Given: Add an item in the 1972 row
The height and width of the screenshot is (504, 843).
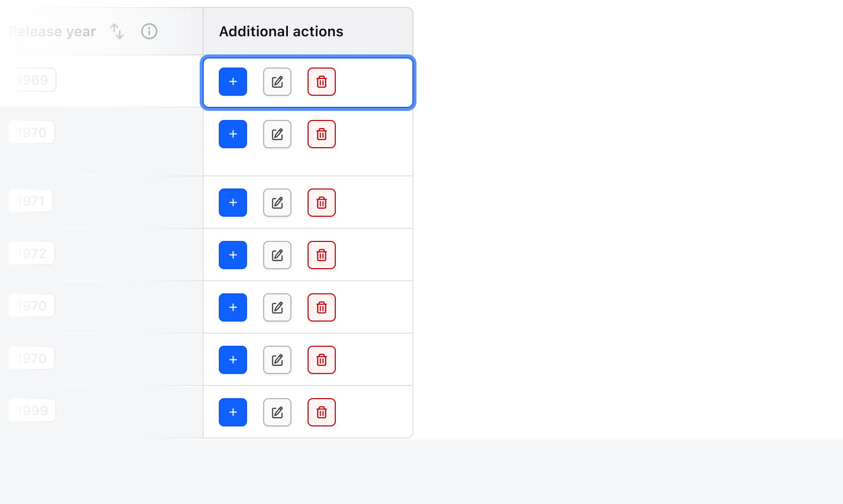Looking at the screenshot, I should click(233, 255).
